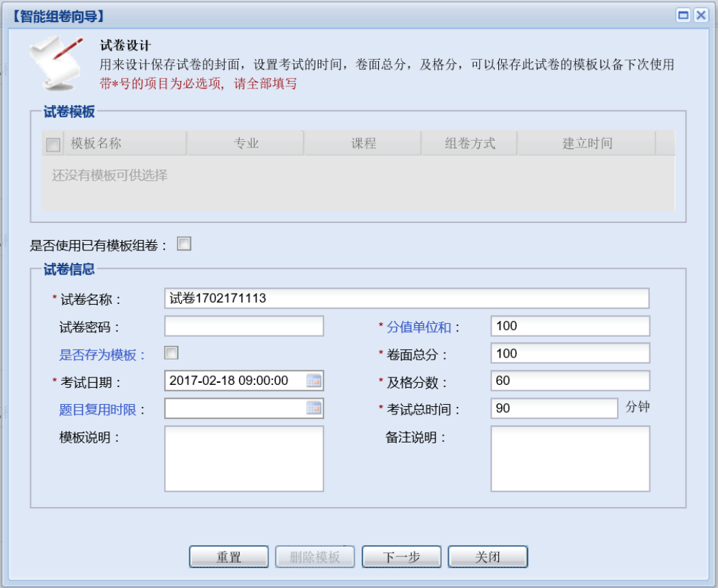
Task: Click the paper and pen wizard icon
Action: tap(52, 62)
